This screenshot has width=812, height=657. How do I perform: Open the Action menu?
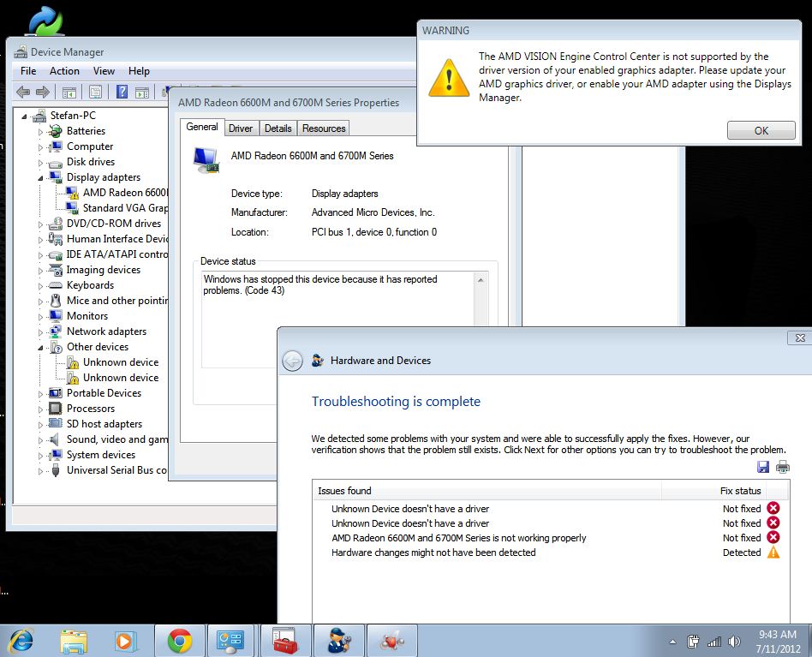click(x=64, y=71)
